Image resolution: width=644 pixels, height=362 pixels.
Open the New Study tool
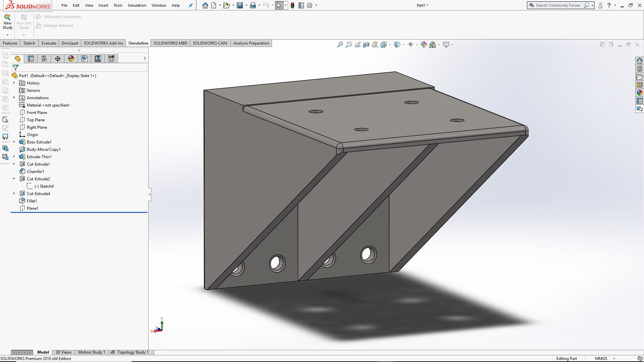point(7,22)
